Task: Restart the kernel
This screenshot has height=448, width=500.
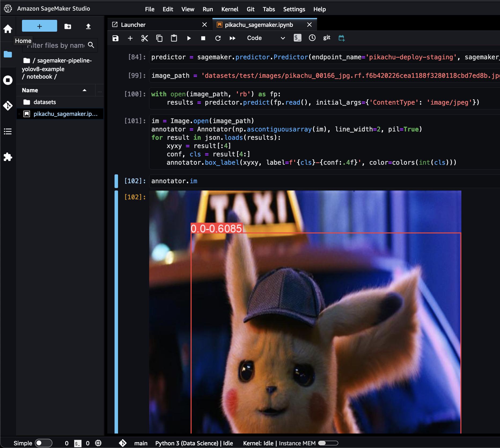Action: click(218, 38)
